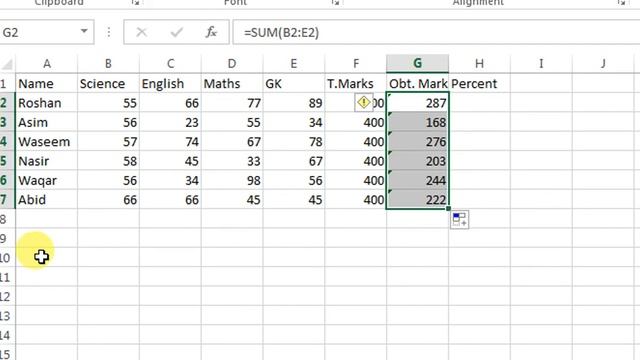Click the Name header cell

click(x=47, y=84)
